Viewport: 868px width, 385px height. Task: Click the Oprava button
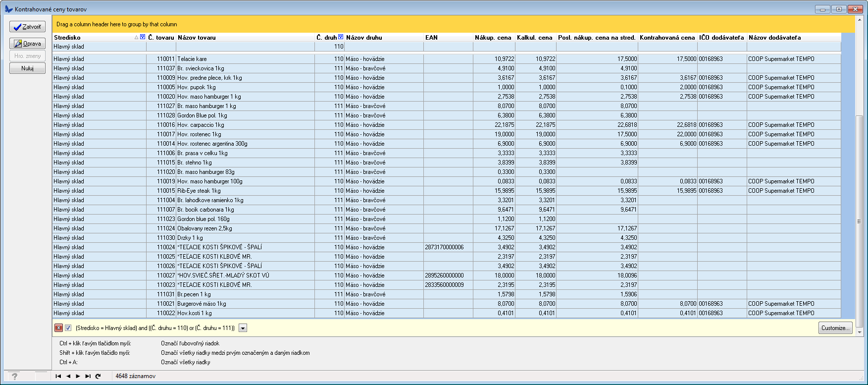(x=28, y=44)
